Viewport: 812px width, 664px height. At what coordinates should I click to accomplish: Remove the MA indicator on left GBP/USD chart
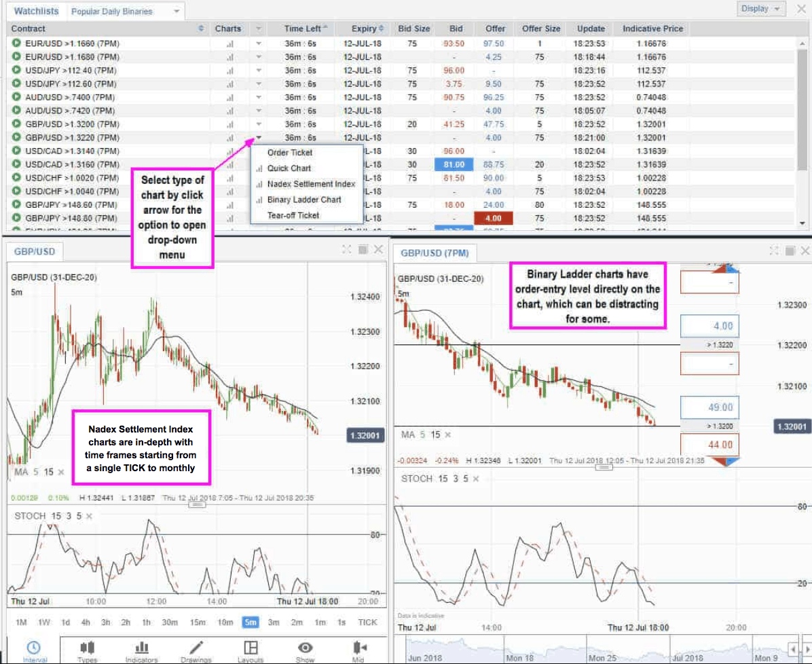coord(60,472)
